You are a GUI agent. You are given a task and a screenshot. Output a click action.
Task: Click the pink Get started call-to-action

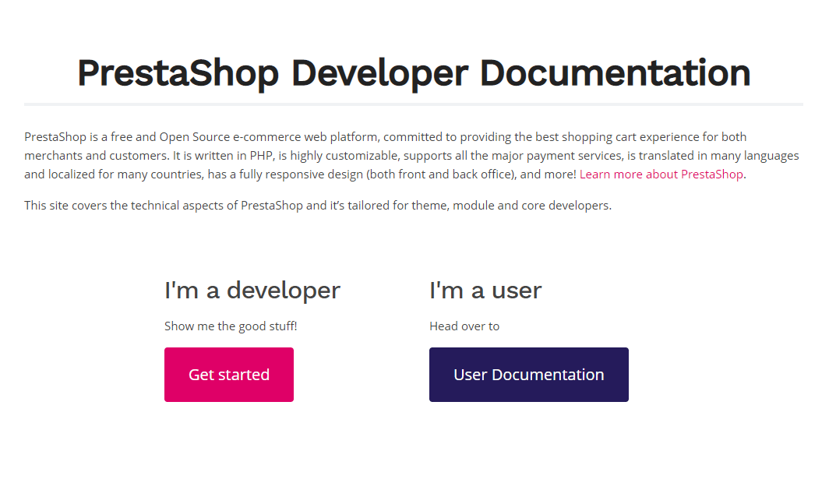click(x=228, y=375)
